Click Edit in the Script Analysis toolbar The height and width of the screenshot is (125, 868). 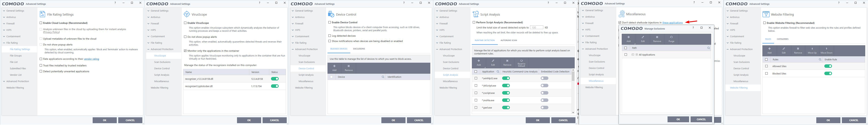click(493, 62)
